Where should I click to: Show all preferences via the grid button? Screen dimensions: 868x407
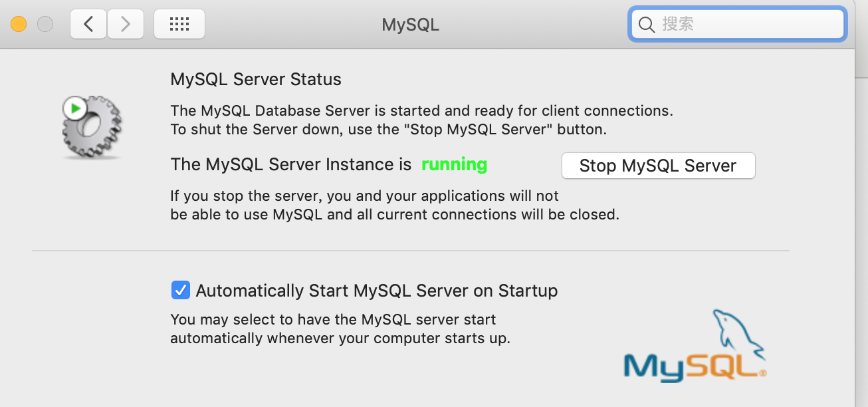pos(179,25)
